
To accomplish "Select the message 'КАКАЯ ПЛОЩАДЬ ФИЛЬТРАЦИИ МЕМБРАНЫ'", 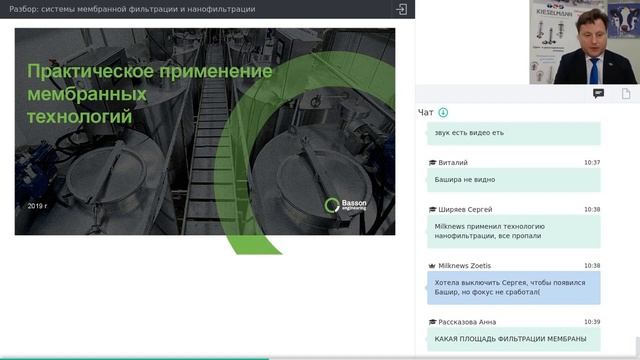I will pyautogui.click(x=513, y=339).
